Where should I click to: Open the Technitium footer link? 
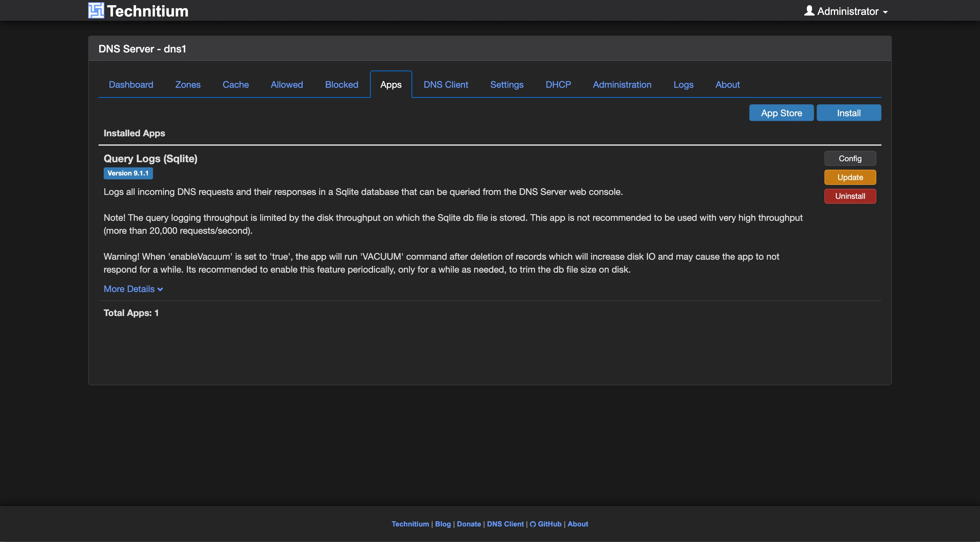[x=410, y=524]
